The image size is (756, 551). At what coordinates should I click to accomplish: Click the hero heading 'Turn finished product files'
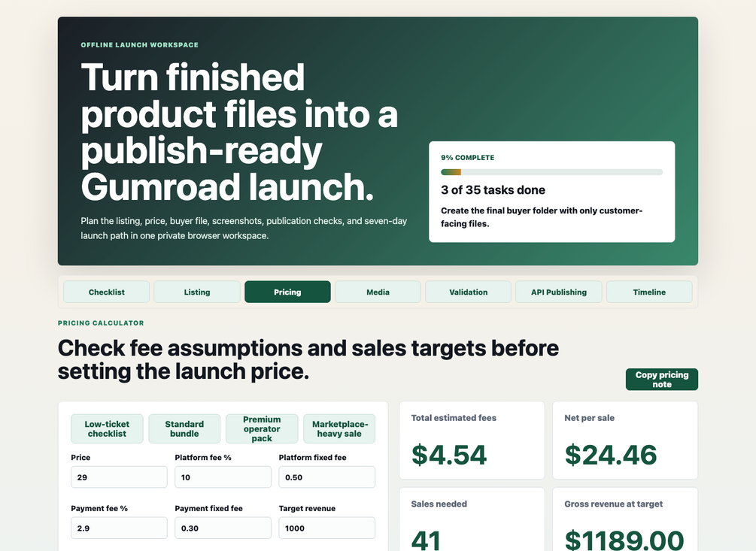(x=239, y=132)
